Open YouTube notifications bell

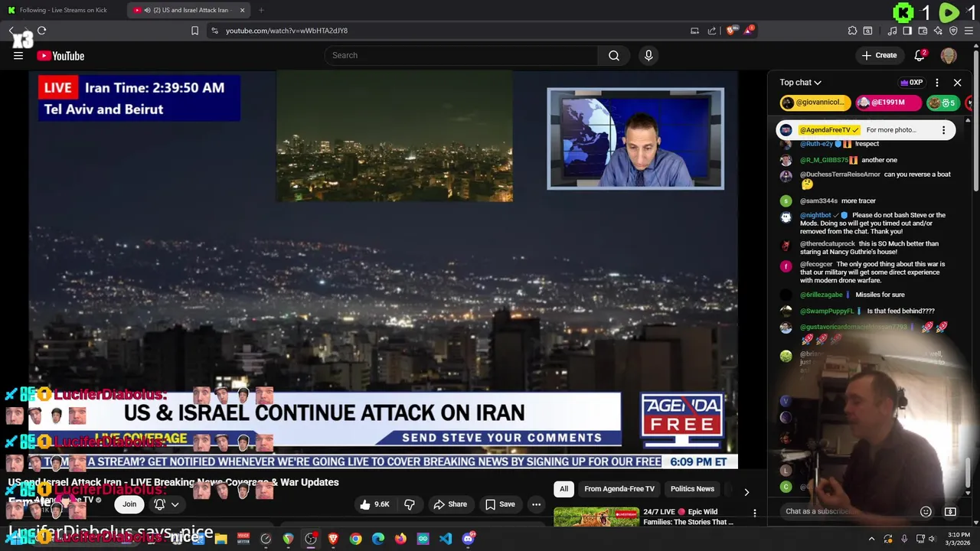[x=920, y=55]
